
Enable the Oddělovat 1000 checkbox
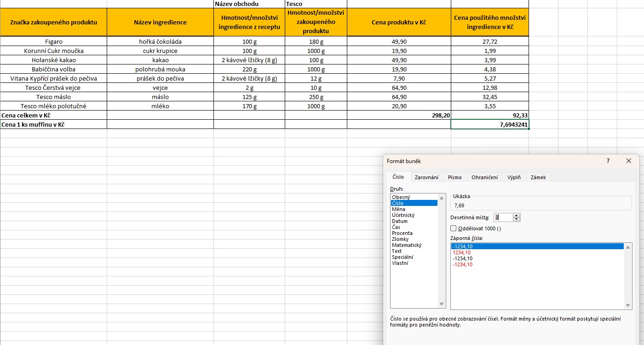click(x=454, y=228)
